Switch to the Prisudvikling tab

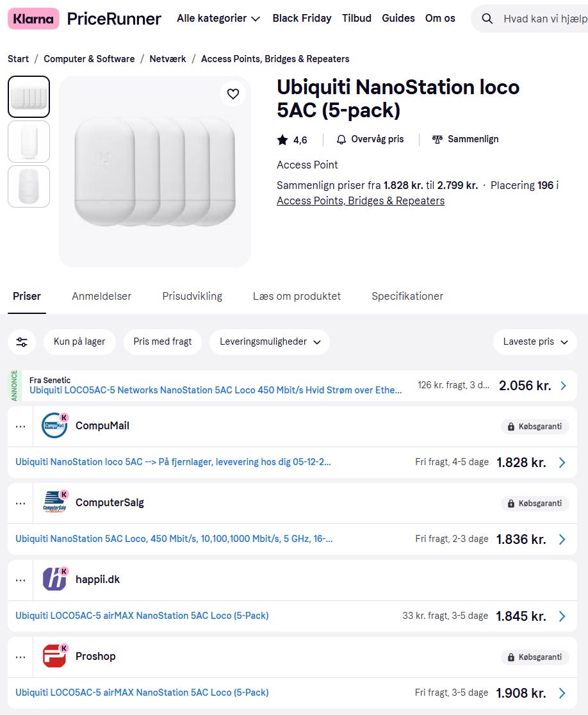click(x=192, y=296)
